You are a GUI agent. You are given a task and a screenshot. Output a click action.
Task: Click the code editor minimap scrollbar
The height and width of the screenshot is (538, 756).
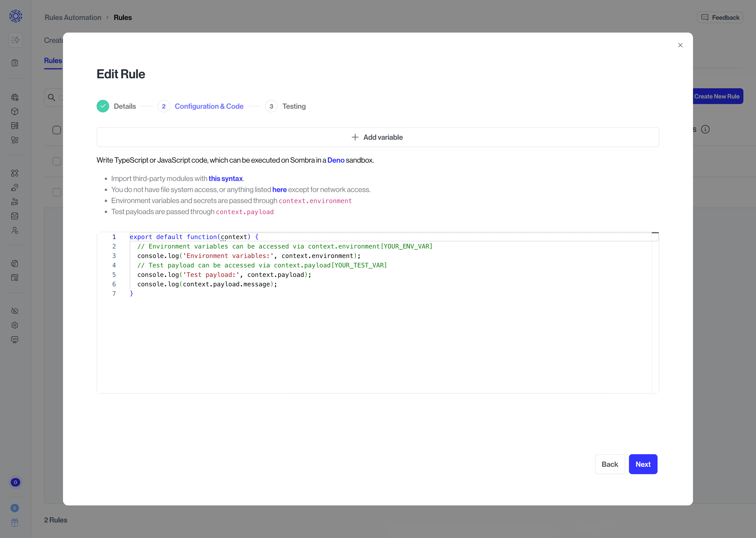point(655,312)
